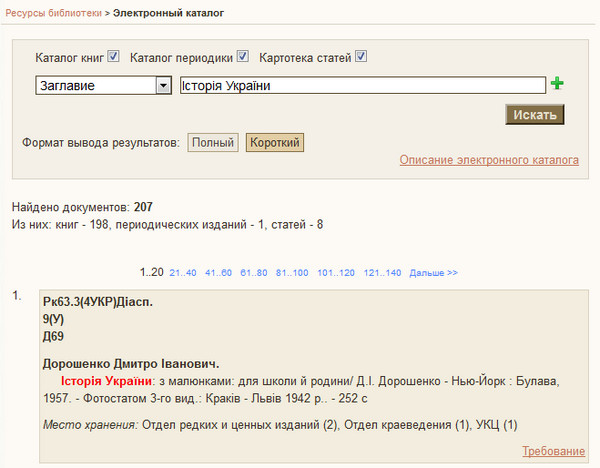
Task: Click the green plus add-field icon
Action: [557, 83]
